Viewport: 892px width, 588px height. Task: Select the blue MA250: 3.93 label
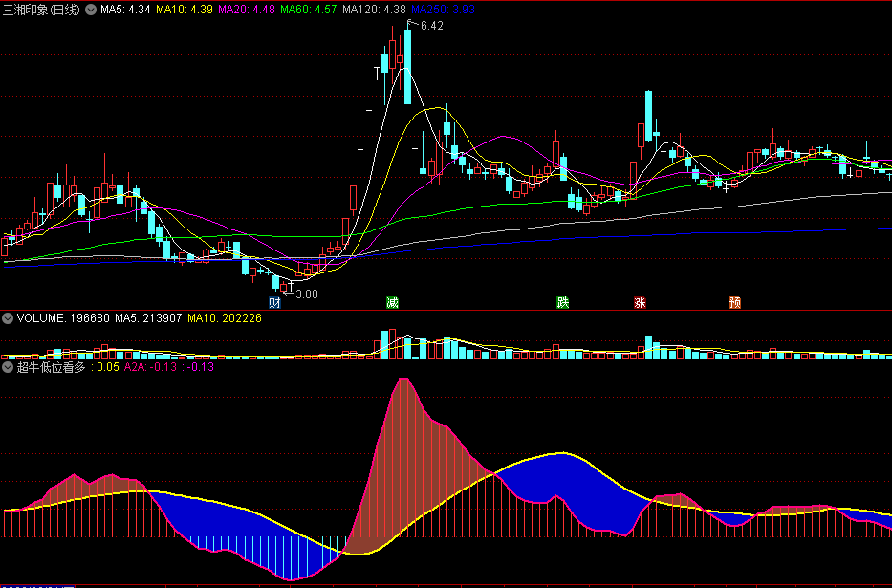tap(444, 10)
